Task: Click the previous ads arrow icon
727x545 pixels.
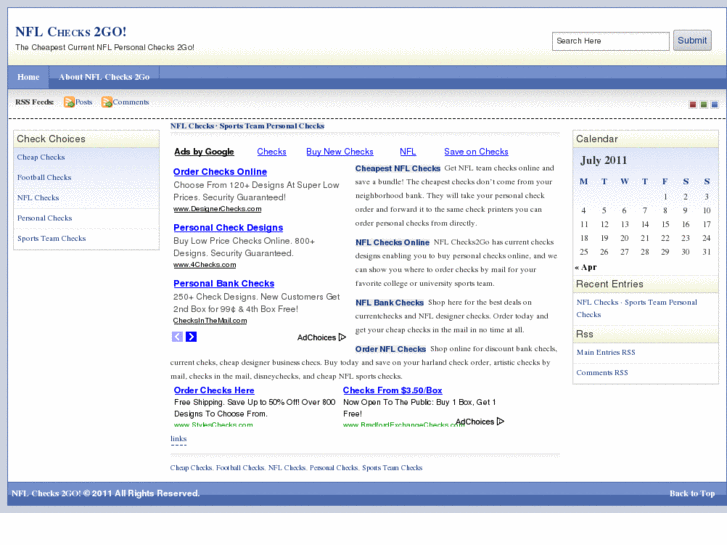Action: [x=177, y=337]
